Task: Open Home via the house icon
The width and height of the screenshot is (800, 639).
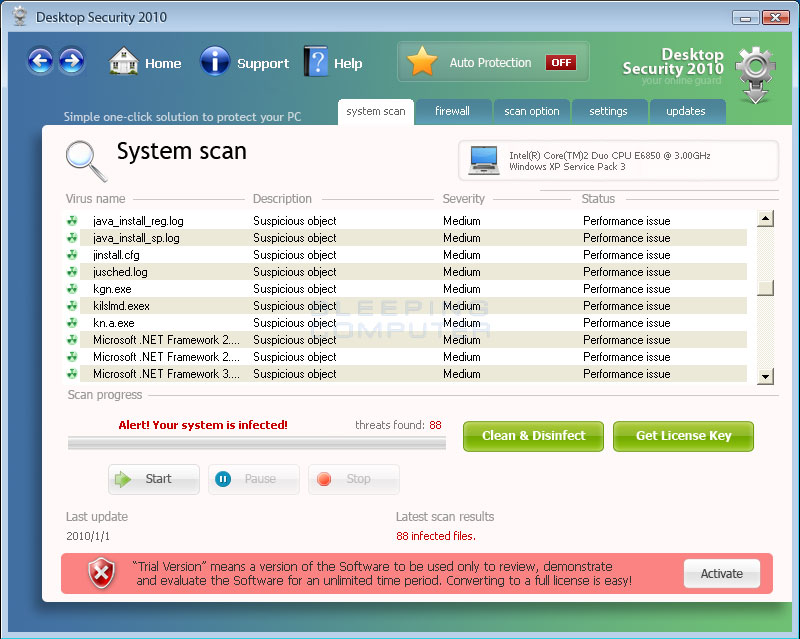Action: [124, 62]
